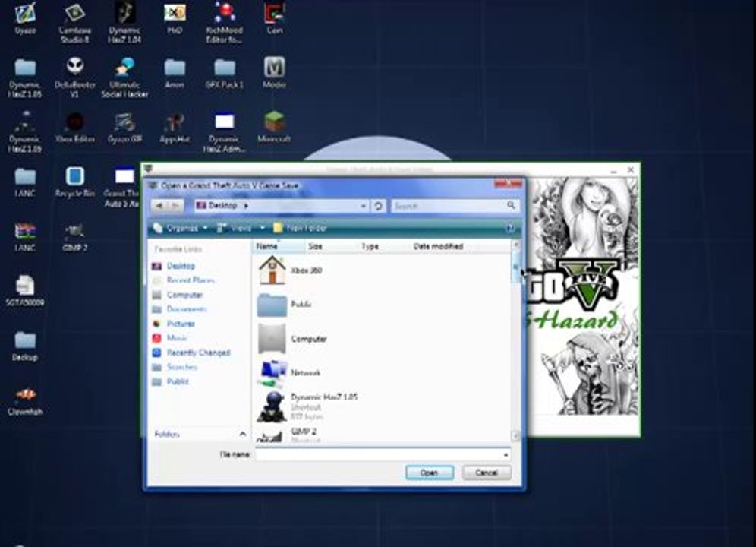
Task: Sort files by the Size column
Action: coord(332,246)
